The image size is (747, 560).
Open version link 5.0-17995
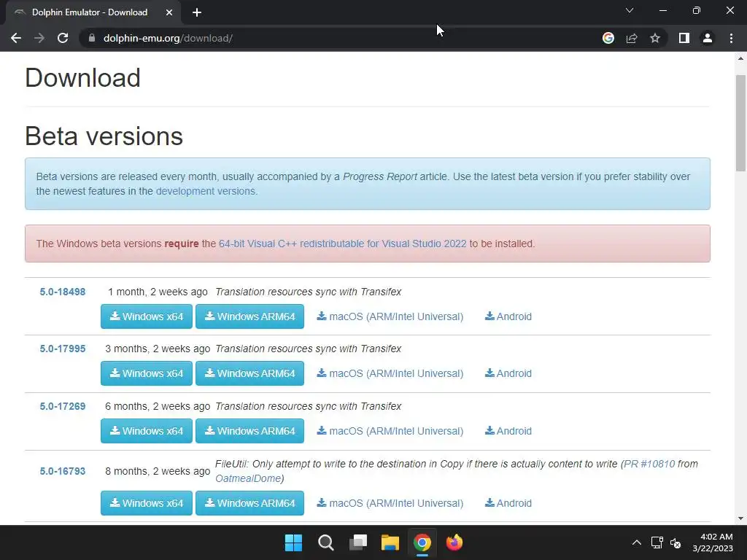pos(63,349)
